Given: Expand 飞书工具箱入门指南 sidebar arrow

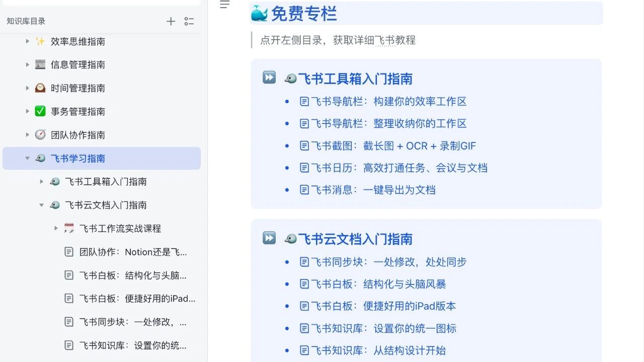Looking at the screenshot, I should 42,182.
